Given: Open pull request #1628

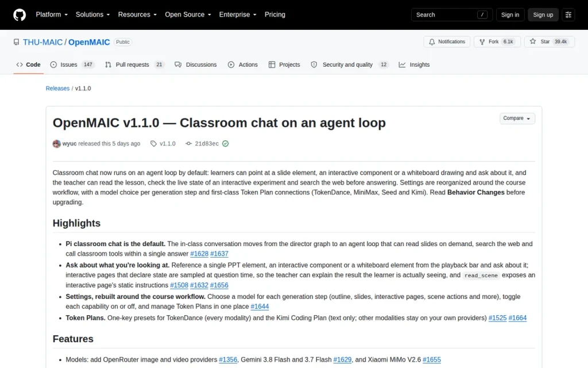Looking at the screenshot, I should coord(199,254).
